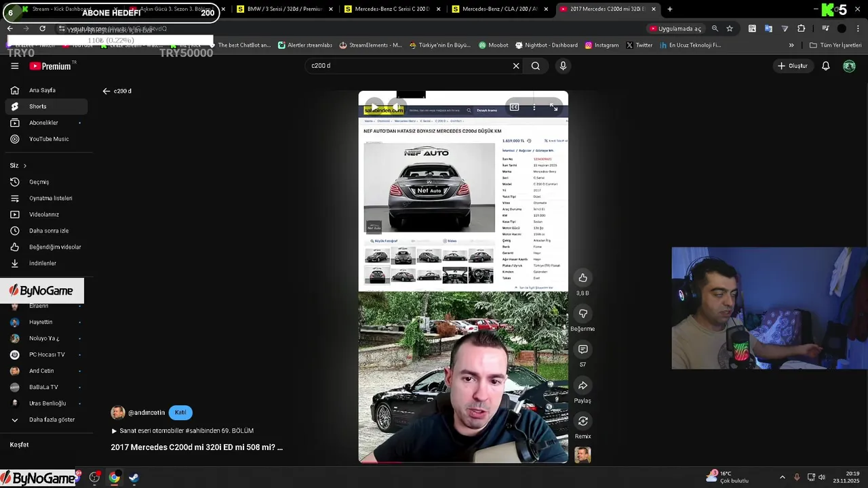
Task: Open the account avatar menu
Action: click(x=849, y=66)
